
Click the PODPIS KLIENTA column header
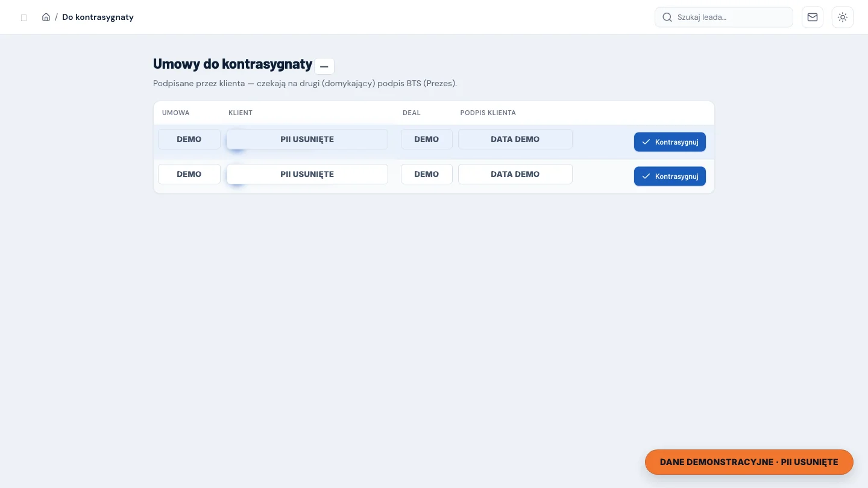488,113
